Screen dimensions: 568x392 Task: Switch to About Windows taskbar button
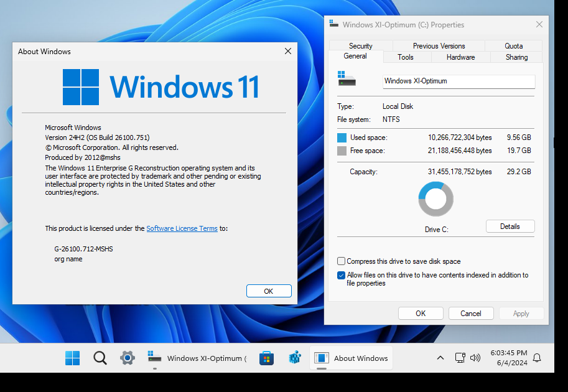(351, 358)
